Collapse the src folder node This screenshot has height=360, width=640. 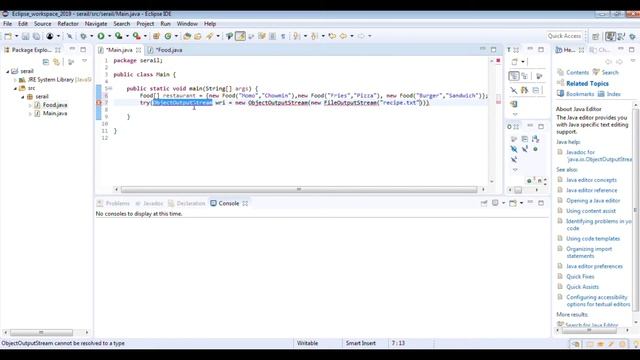[x=16, y=89]
